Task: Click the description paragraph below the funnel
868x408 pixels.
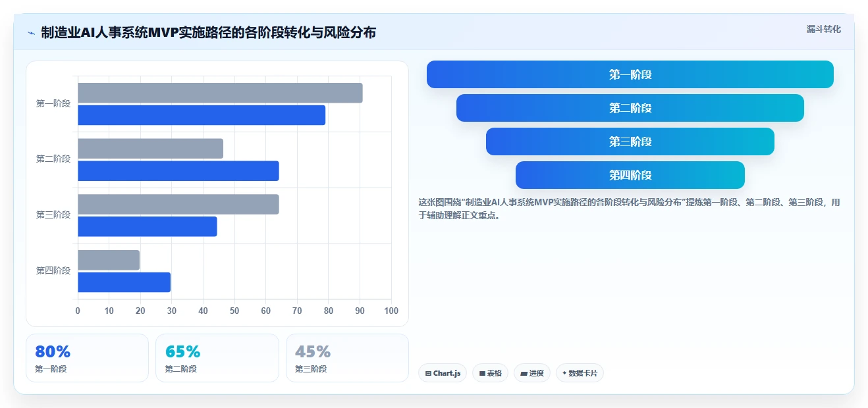Action: click(x=629, y=209)
